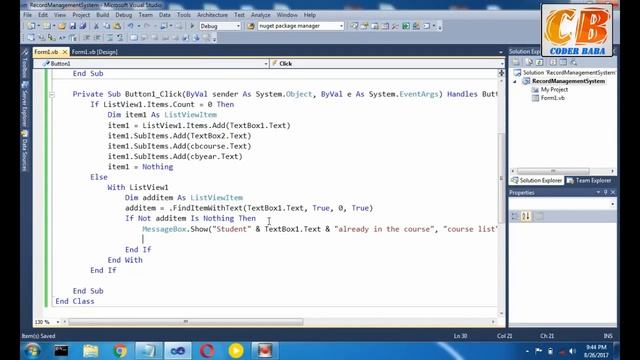Click the Windows Start orb
The height and width of the screenshot is (360, 640).
pyautogui.click(x=32, y=351)
